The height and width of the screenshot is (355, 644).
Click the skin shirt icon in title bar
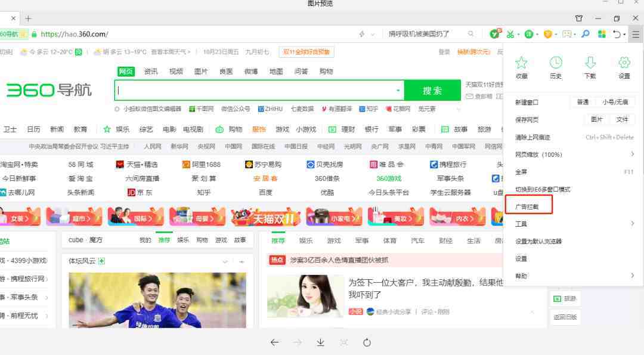coord(578,18)
